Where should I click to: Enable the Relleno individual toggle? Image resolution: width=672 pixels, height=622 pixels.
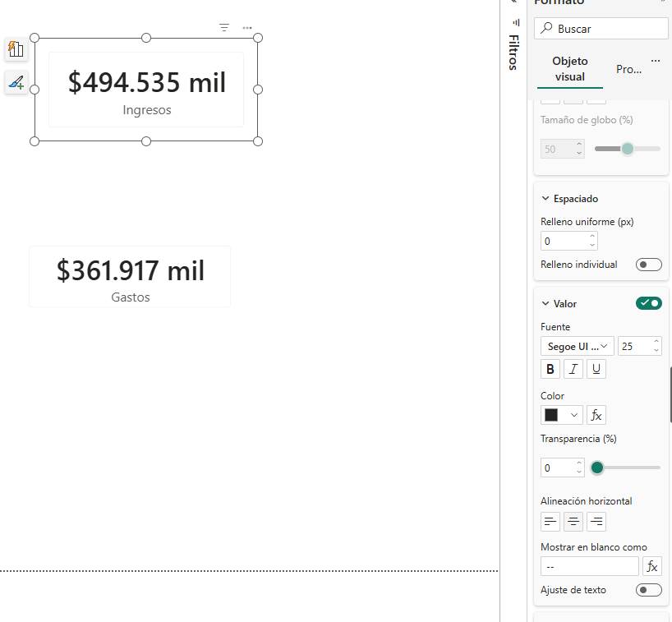(x=648, y=265)
